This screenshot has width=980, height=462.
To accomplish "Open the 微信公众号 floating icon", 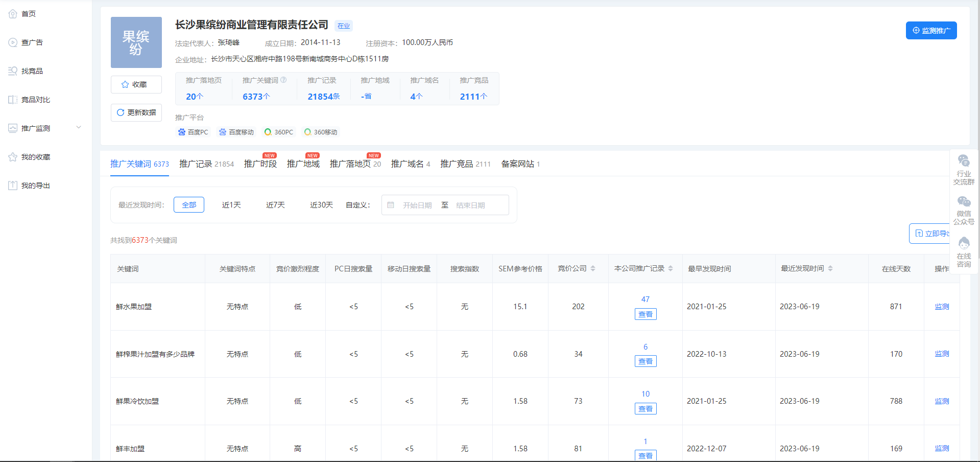I will (x=964, y=210).
